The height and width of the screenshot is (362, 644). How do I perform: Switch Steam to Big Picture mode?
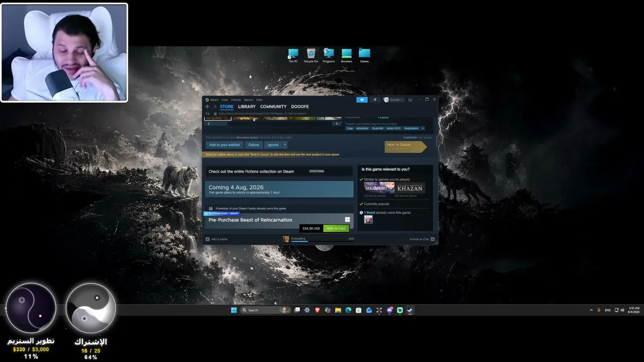(x=410, y=100)
